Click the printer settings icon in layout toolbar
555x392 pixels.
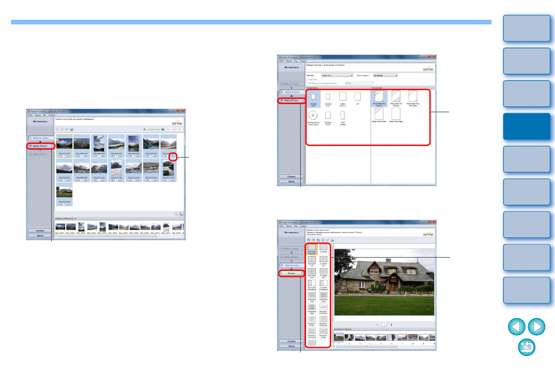pos(332,240)
